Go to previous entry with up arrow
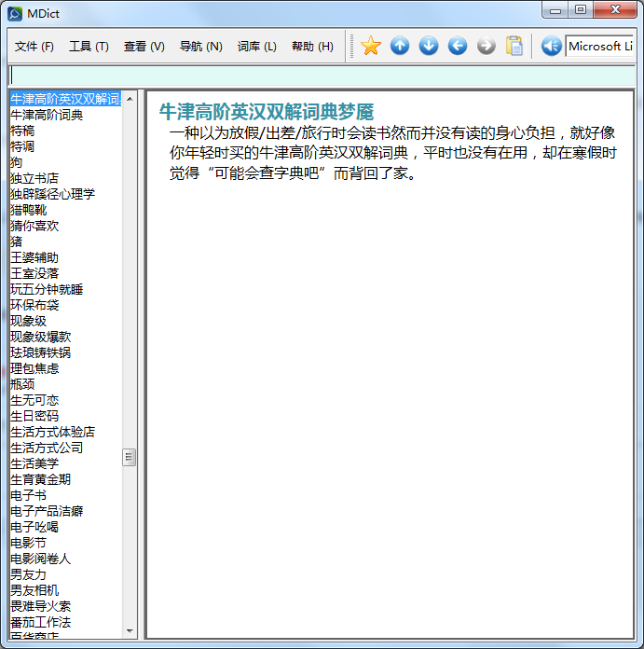The width and height of the screenshot is (644, 649). click(400, 46)
